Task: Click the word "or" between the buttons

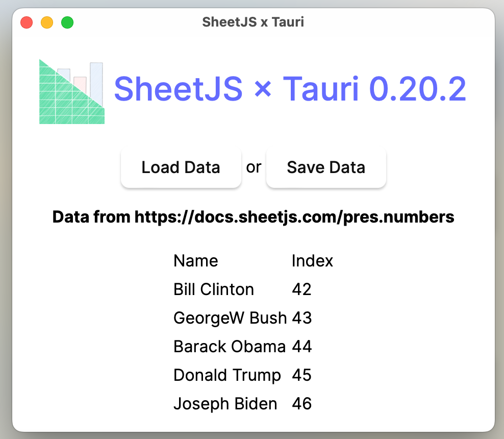Action: pyautogui.click(x=254, y=167)
